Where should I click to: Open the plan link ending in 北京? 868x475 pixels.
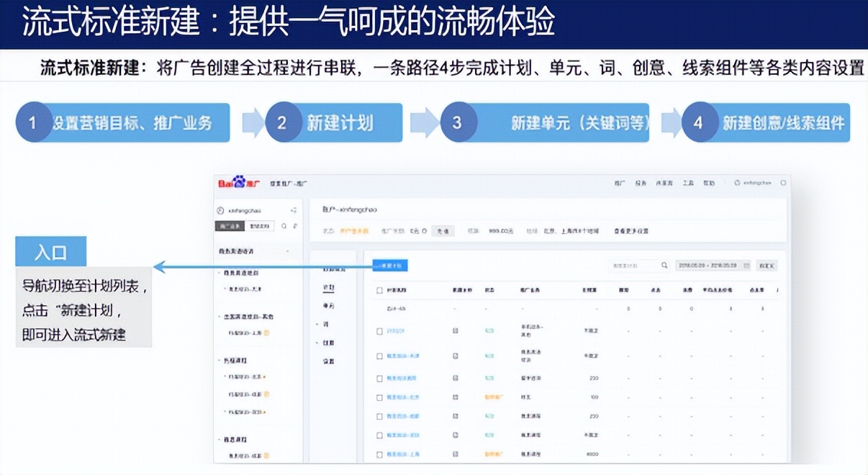[x=403, y=397]
